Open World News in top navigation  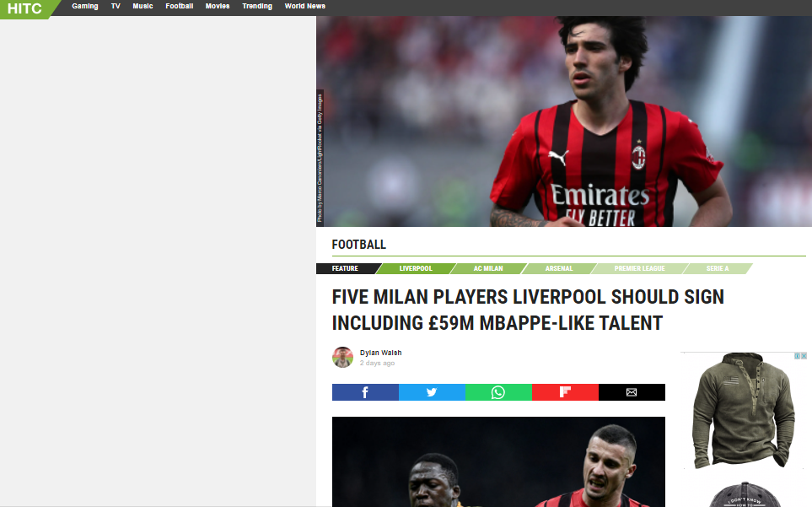[x=304, y=6]
